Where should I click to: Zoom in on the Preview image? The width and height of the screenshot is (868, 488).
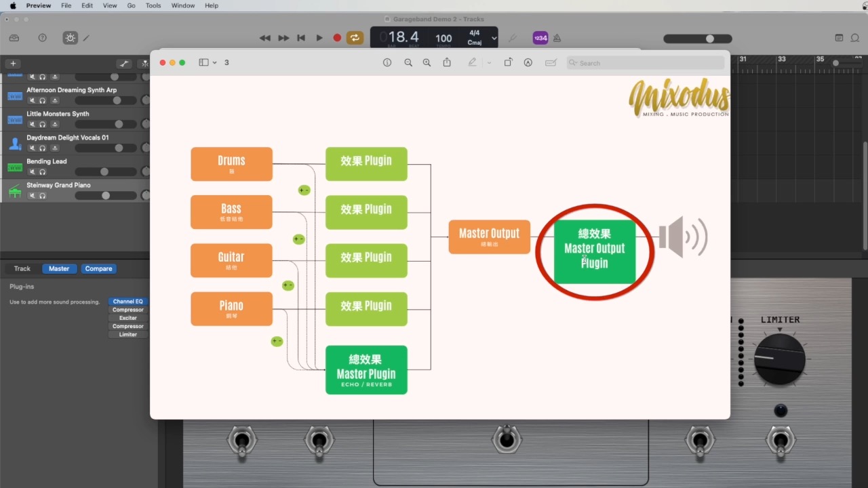[x=427, y=62]
